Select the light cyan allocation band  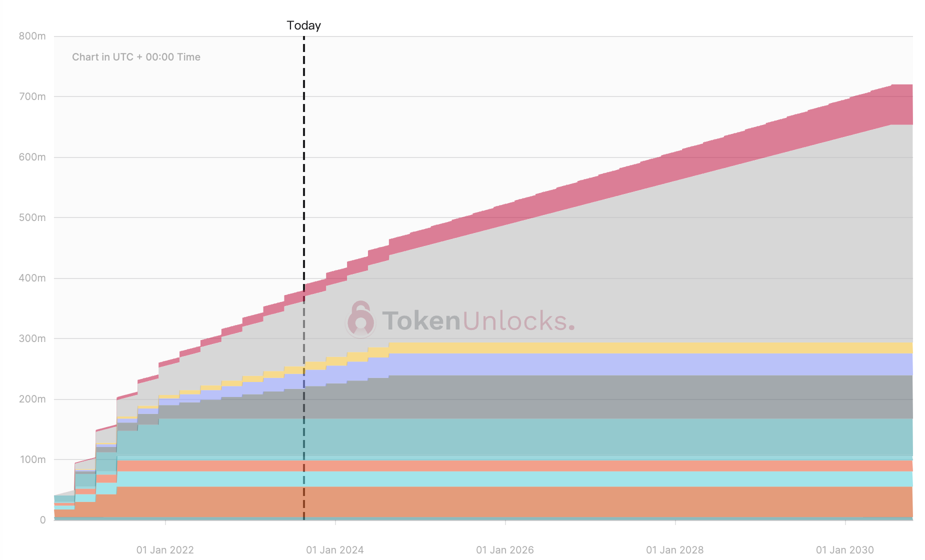tap(650, 479)
